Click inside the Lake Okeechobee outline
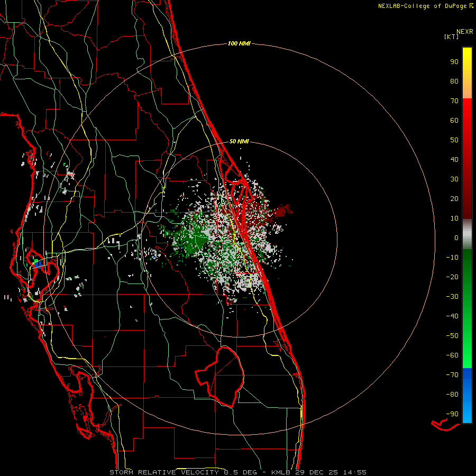 click(x=226, y=377)
